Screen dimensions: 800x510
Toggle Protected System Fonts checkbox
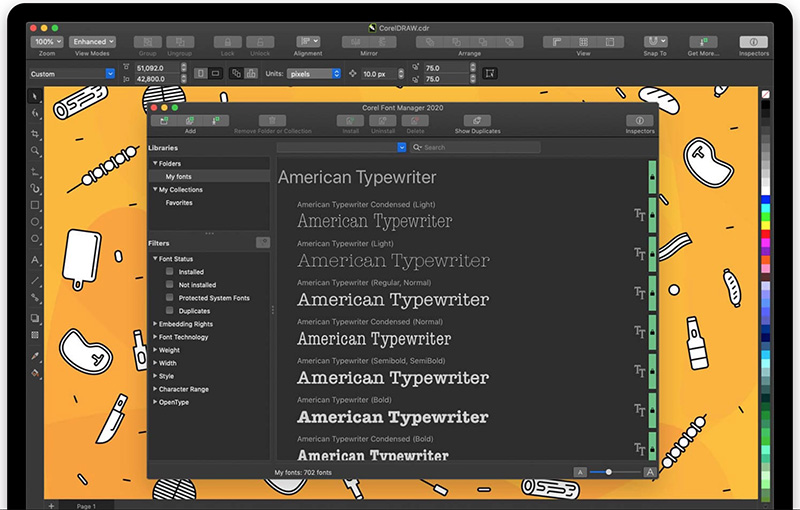(169, 297)
